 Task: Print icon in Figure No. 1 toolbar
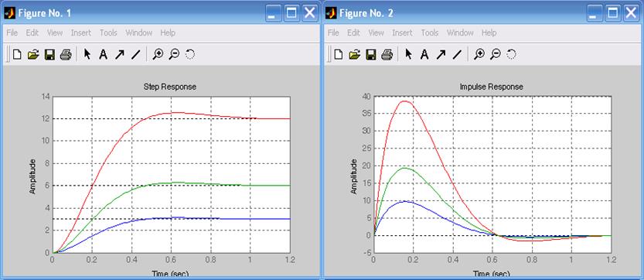click(x=66, y=54)
